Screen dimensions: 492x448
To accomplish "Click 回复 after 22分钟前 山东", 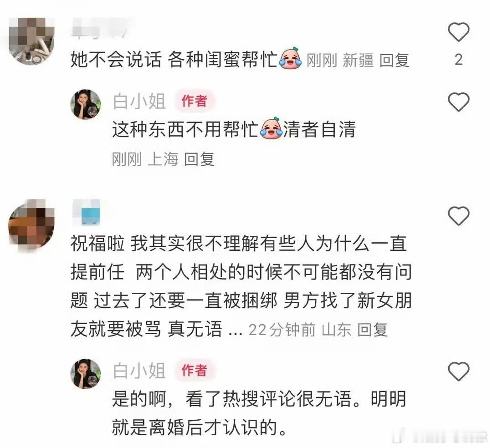I will 373,330.
